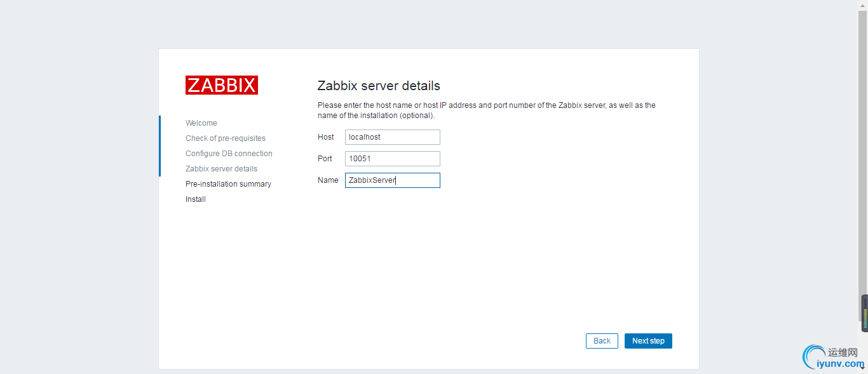Click the Name field containing ZabbixServer

pyautogui.click(x=392, y=180)
